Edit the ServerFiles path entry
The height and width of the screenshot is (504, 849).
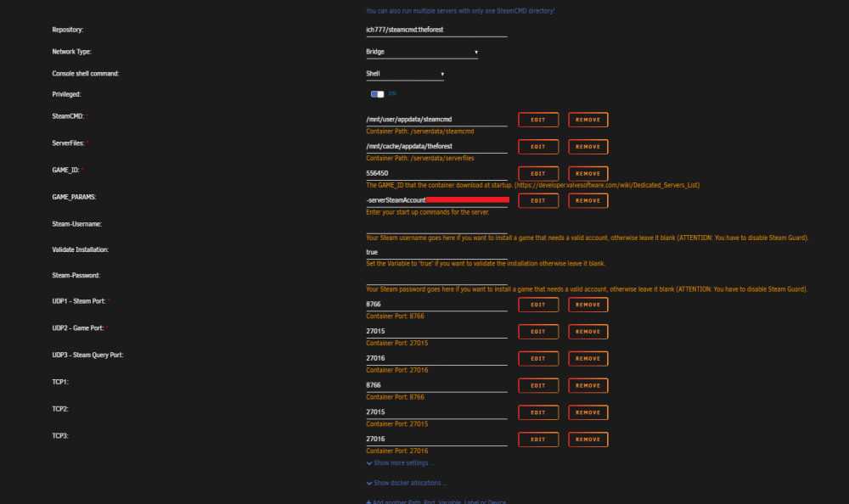tap(538, 147)
